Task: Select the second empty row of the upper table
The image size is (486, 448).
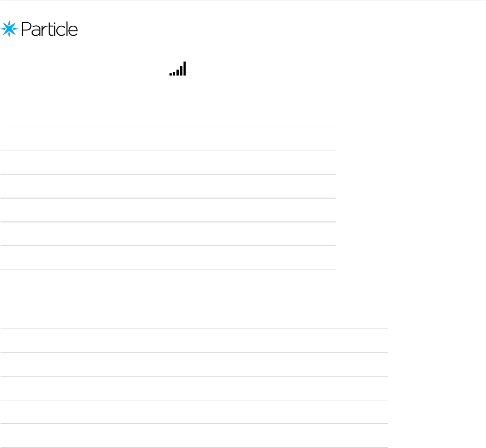Action: (x=169, y=163)
